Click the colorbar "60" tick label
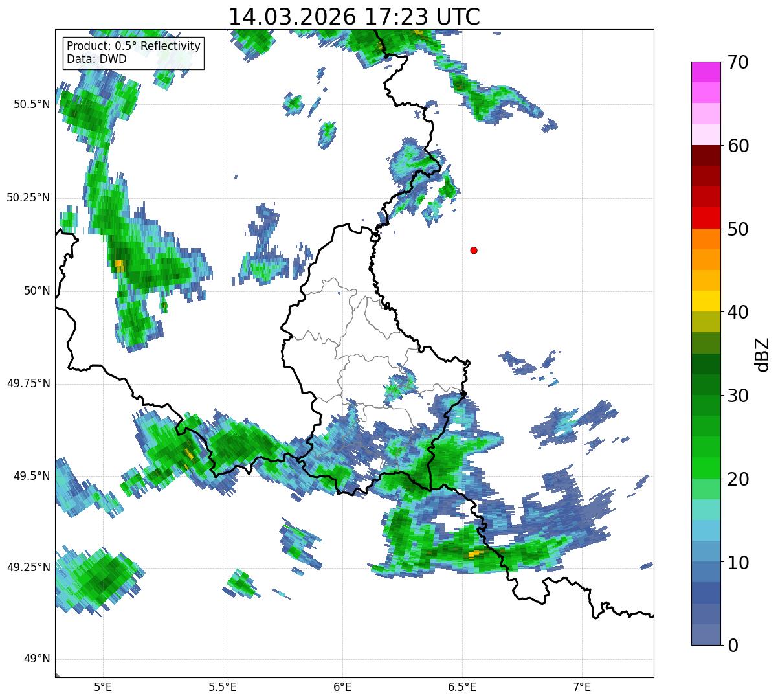Image resolution: width=778 pixels, height=700 pixels. pyautogui.click(x=738, y=146)
